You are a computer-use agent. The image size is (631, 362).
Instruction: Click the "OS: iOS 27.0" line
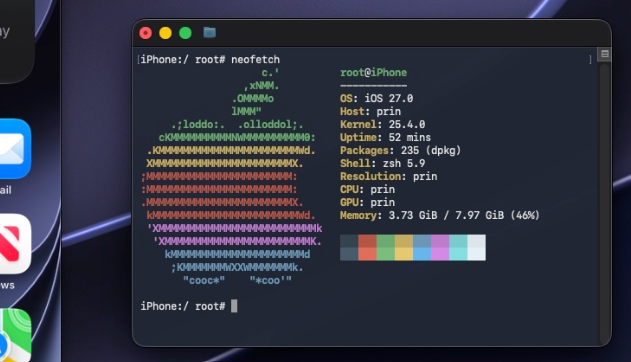click(377, 99)
